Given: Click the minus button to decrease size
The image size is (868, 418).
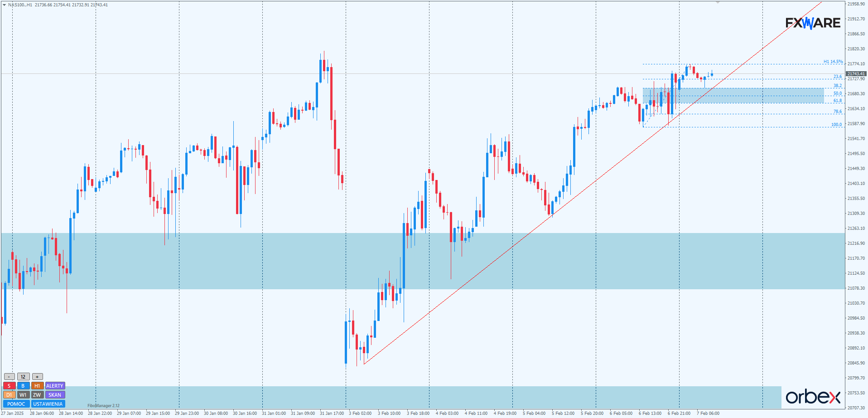Looking at the screenshot, I should point(9,377).
